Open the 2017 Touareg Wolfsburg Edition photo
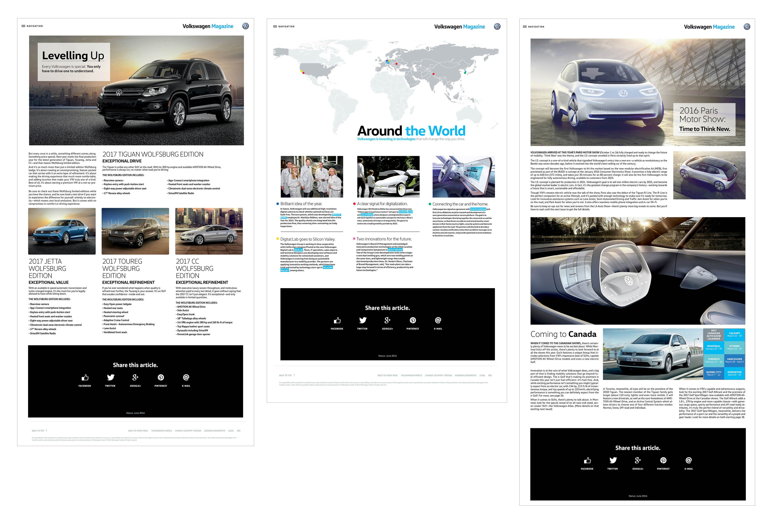This screenshot has height=532, width=774. pos(135,231)
